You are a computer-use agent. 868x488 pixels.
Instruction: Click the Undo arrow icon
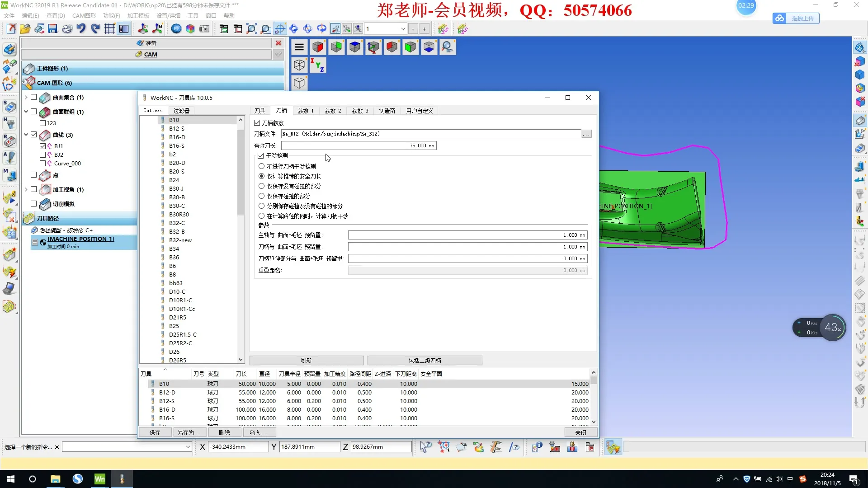81,29
